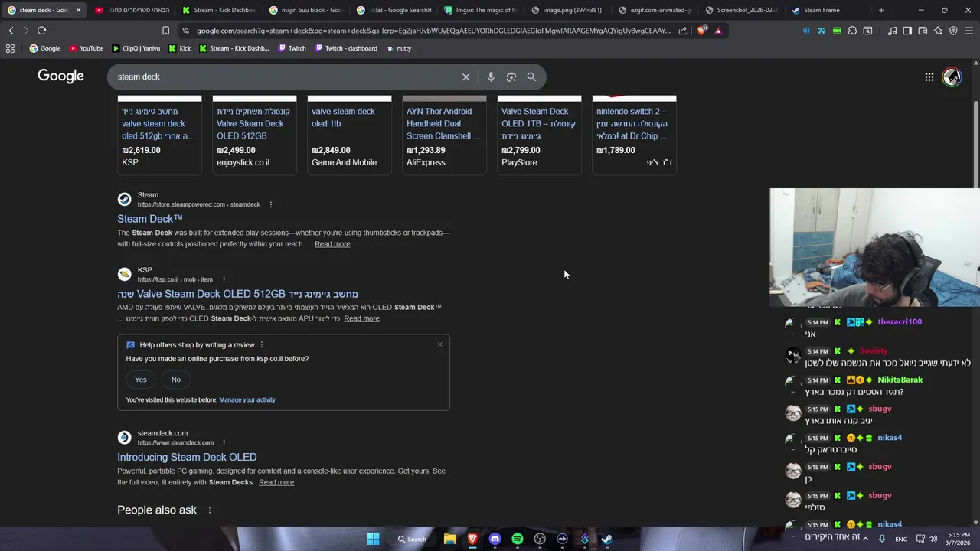Open bookmarks apps grid icon

pyautogui.click(x=10, y=48)
